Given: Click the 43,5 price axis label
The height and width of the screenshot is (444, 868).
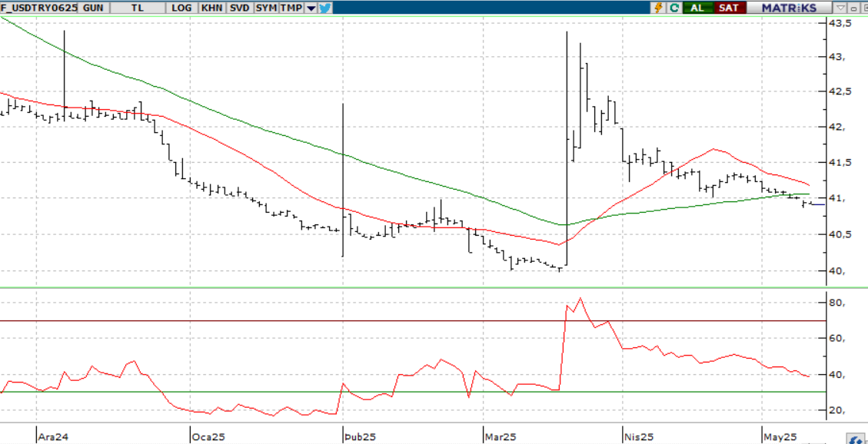Looking at the screenshot, I should click(x=840, y=23).
